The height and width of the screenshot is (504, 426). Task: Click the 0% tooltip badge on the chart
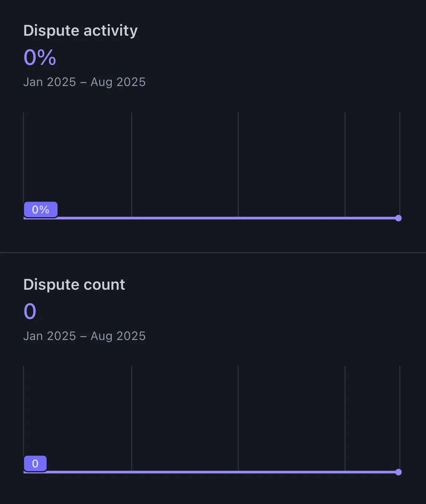(40, 210)
